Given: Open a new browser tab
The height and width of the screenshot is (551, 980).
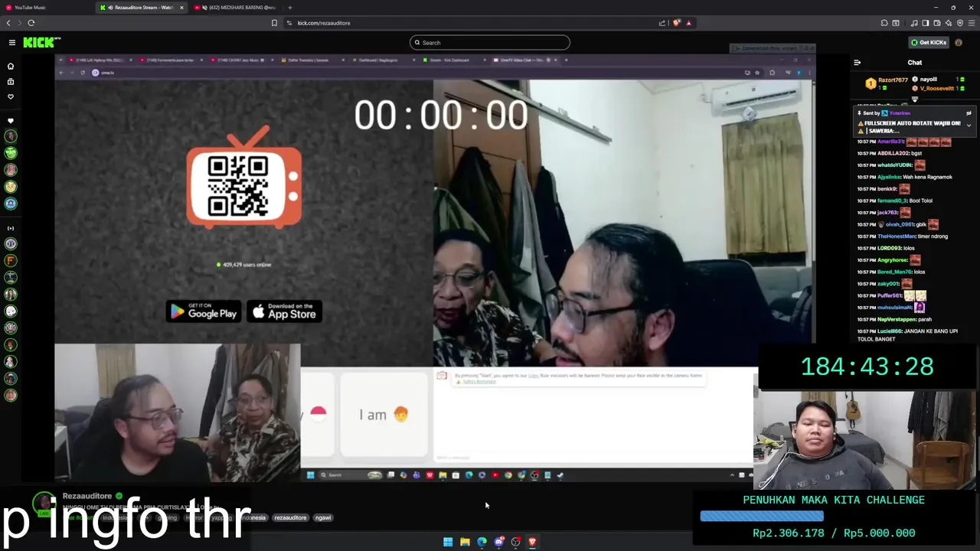Looking at the screenshot, I should tap(289, 8).
